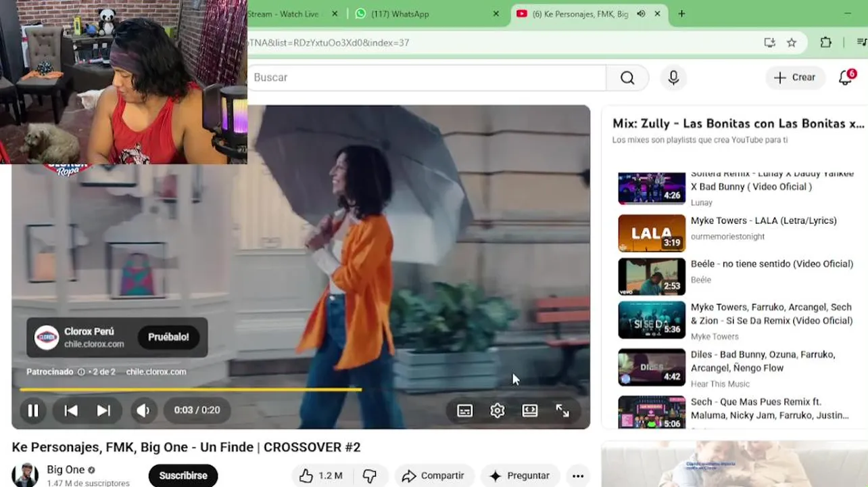Screen dimensions: 868x487
Task: Start voice search with microphone
Action: coord(673,78)
